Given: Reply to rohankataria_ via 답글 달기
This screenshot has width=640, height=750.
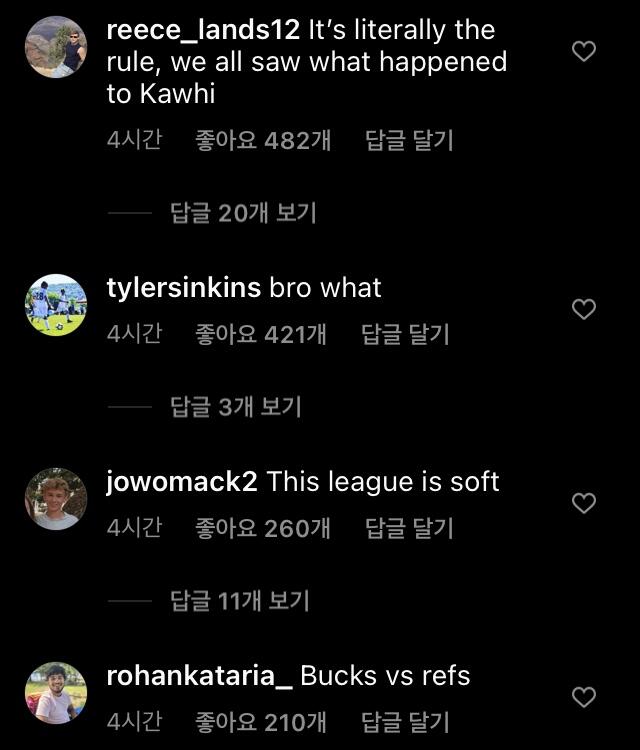Looking at the screenshot, I should (x=405, y=722).
